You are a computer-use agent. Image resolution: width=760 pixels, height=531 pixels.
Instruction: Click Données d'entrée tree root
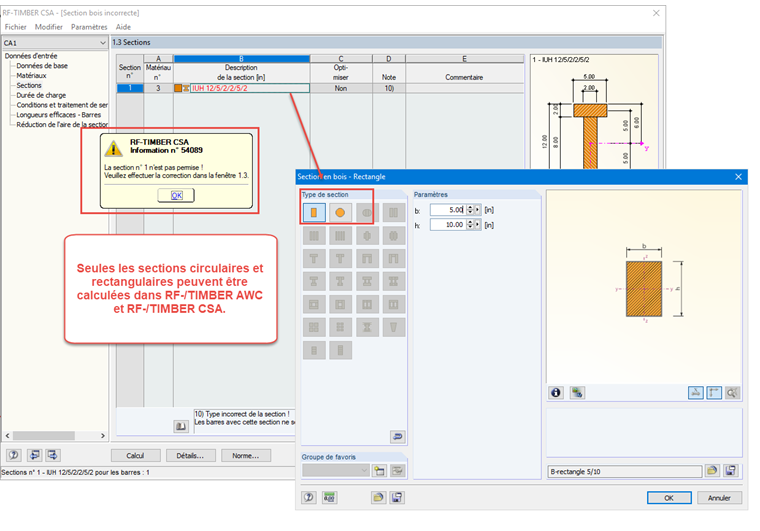[31, 56]
